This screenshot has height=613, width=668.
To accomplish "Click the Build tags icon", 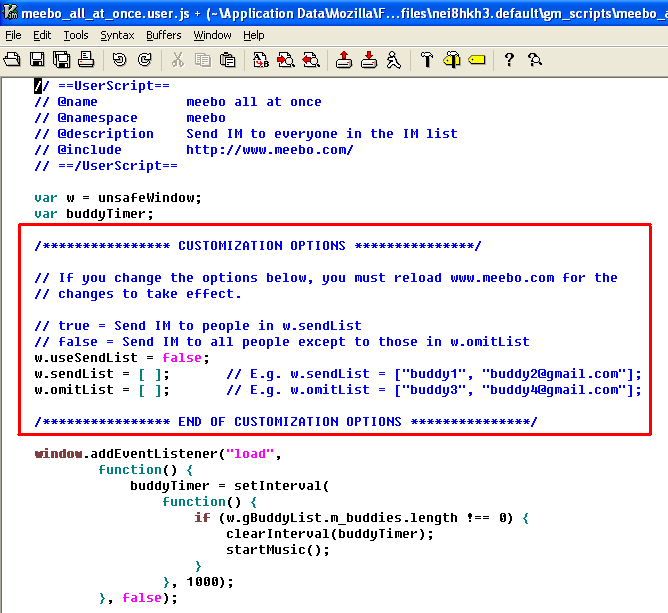I will point(452,60).
